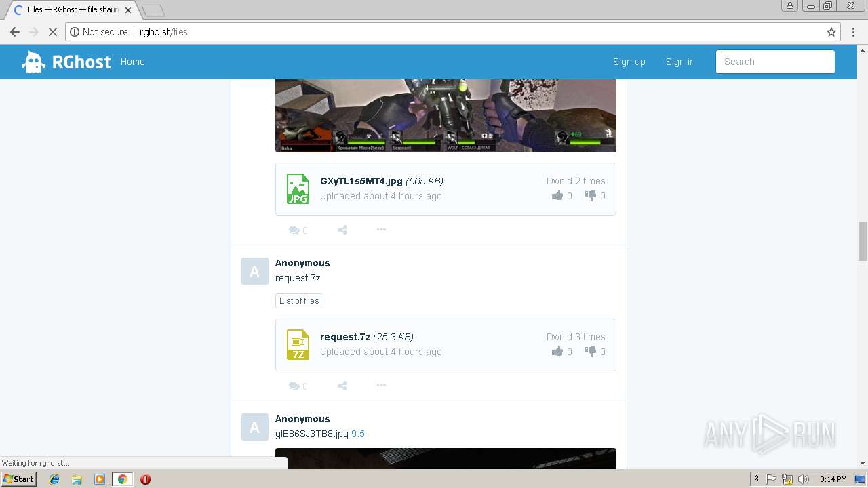Show hidden tray icons arrow
Viewport: 868px width, 488px height.
756,479
